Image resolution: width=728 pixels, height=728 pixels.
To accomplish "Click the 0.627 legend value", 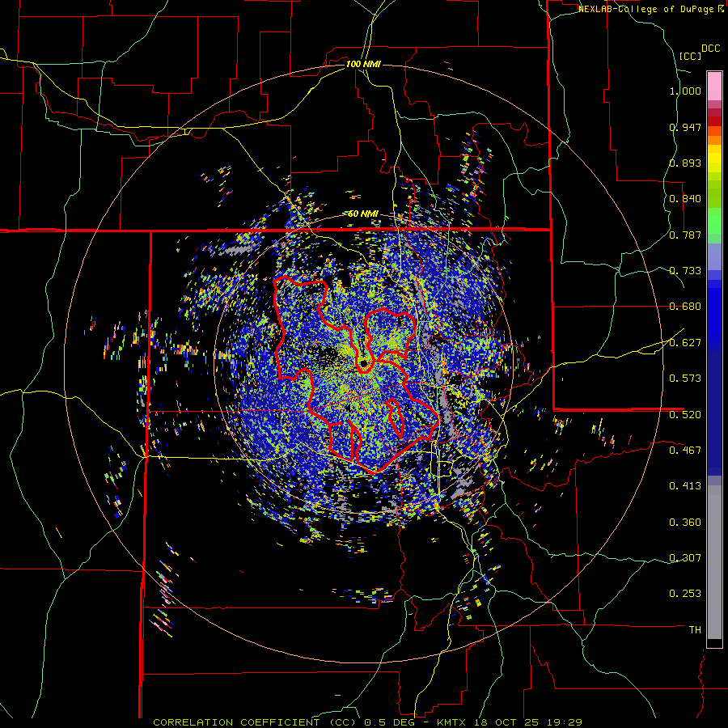I will click(x=685, y=343).
